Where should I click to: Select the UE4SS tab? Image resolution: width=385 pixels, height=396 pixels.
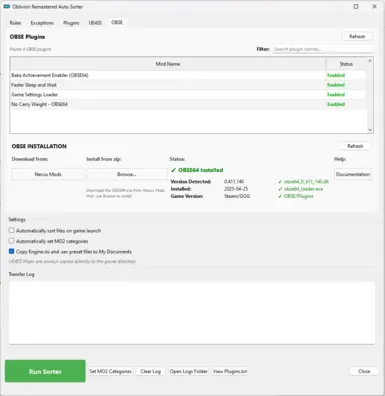click(95, 23)
